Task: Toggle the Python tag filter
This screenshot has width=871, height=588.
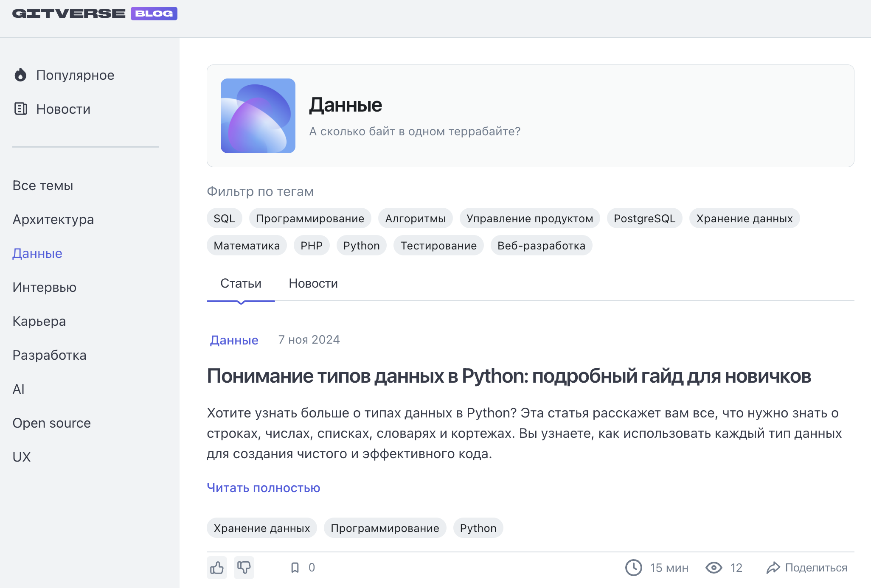Action: tap(361, 245)
